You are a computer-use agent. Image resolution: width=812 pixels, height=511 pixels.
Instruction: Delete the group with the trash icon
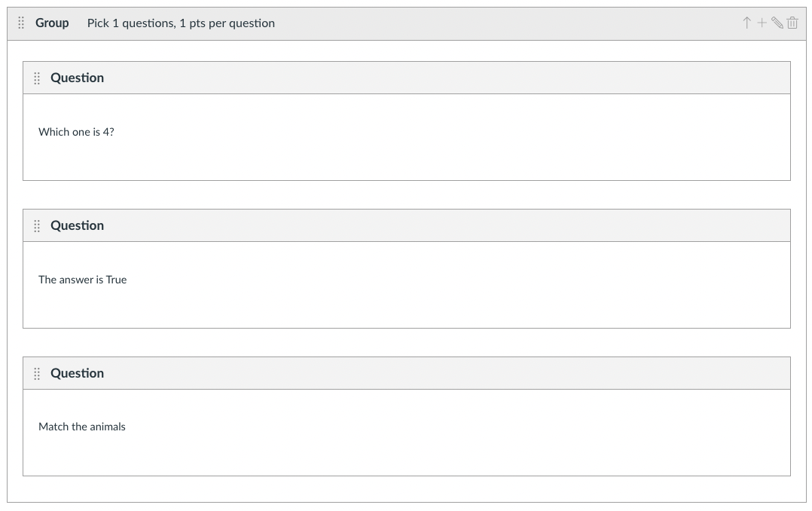[792, 23]
